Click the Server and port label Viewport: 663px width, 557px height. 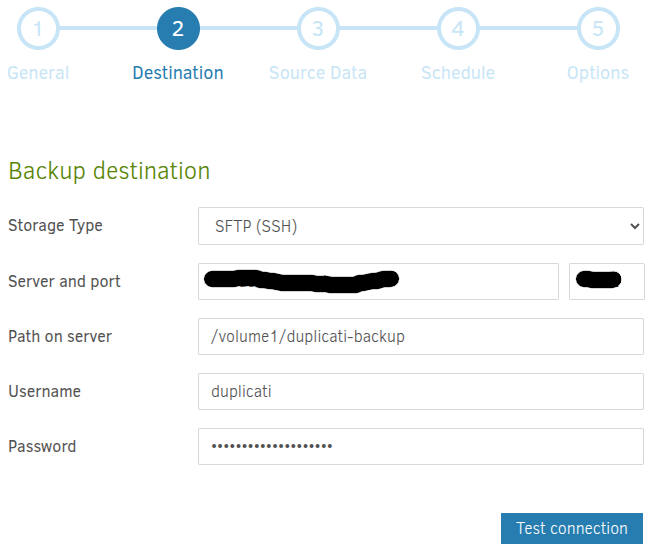(x=64, y=281)
